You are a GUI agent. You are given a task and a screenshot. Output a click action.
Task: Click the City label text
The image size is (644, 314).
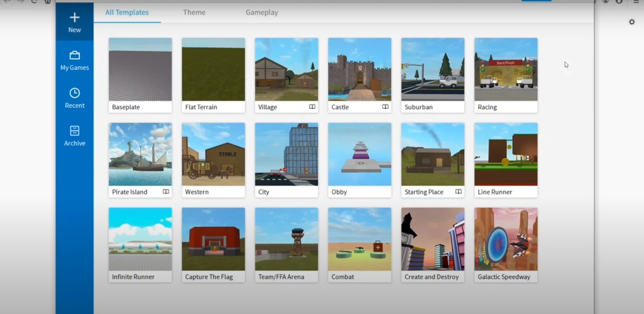(264, 192)
